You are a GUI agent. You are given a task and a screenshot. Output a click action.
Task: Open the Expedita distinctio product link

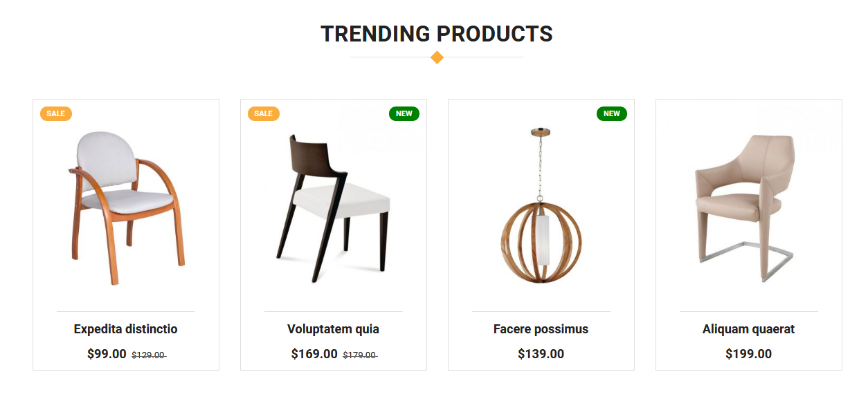pyautogui.click(x=125, y=329)
